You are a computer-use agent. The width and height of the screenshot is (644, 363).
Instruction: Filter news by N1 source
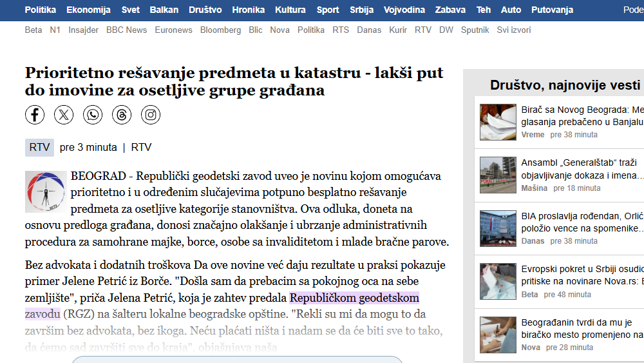55,30
